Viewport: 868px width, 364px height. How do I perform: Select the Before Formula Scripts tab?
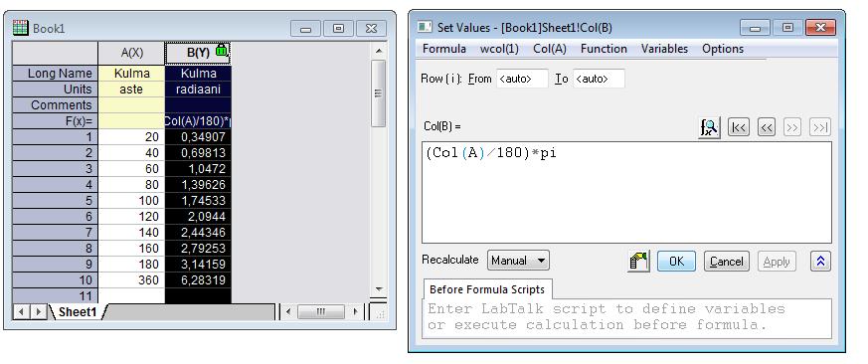click(x=487, y=289)
